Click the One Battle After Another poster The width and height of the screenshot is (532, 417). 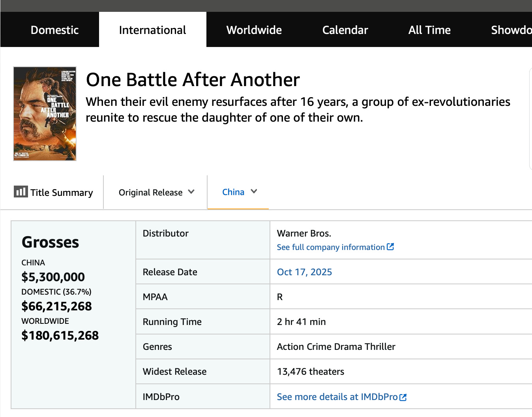[45, 114]
